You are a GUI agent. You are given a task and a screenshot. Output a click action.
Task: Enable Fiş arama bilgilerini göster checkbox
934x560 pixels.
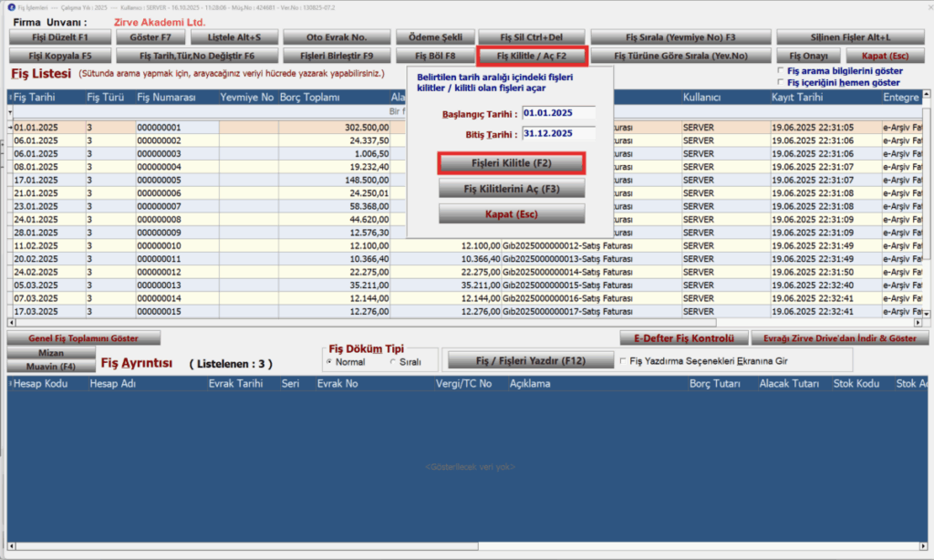tap(781, 70)
